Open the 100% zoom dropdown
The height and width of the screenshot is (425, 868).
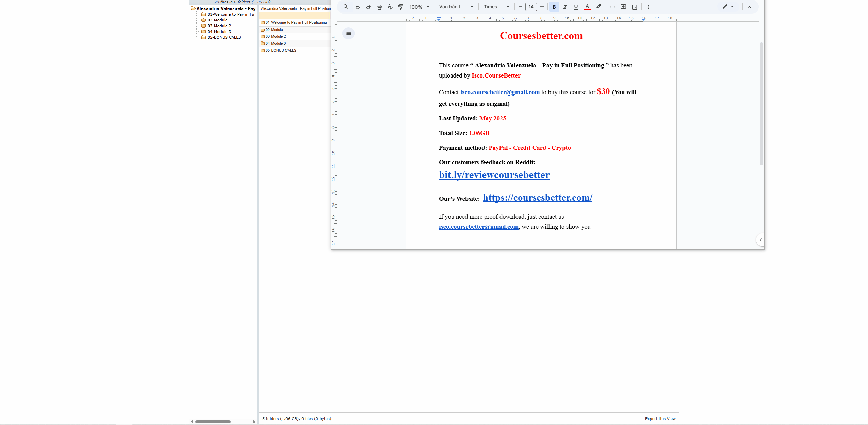pyautogui.click(x=419, y=7)
